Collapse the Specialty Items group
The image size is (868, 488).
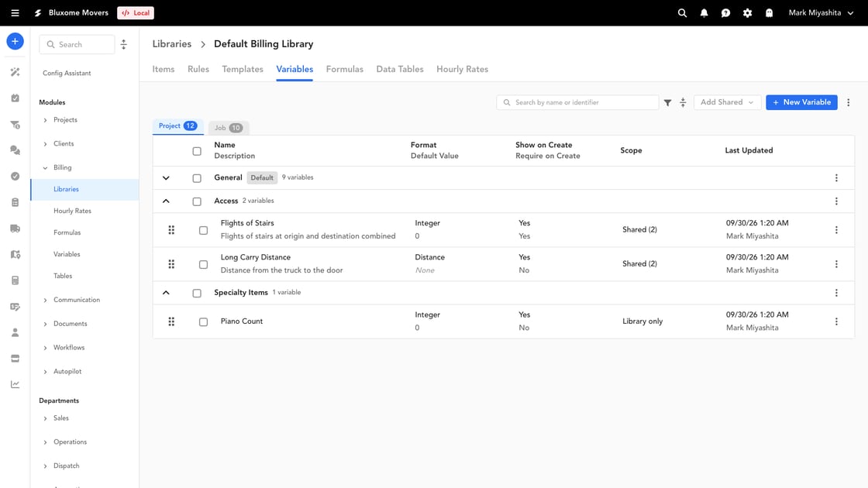point(166,293)
